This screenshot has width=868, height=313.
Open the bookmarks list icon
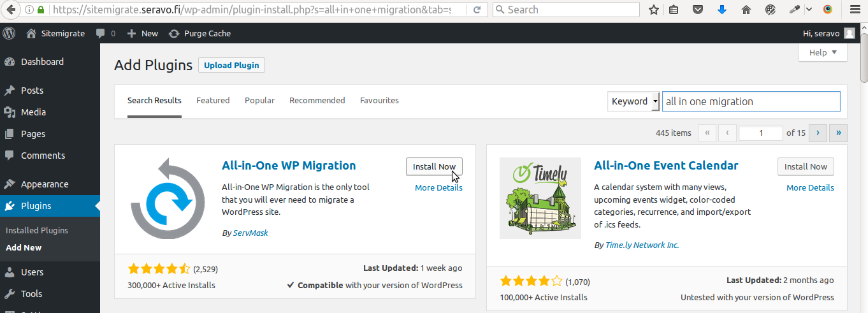coord(674,10)
